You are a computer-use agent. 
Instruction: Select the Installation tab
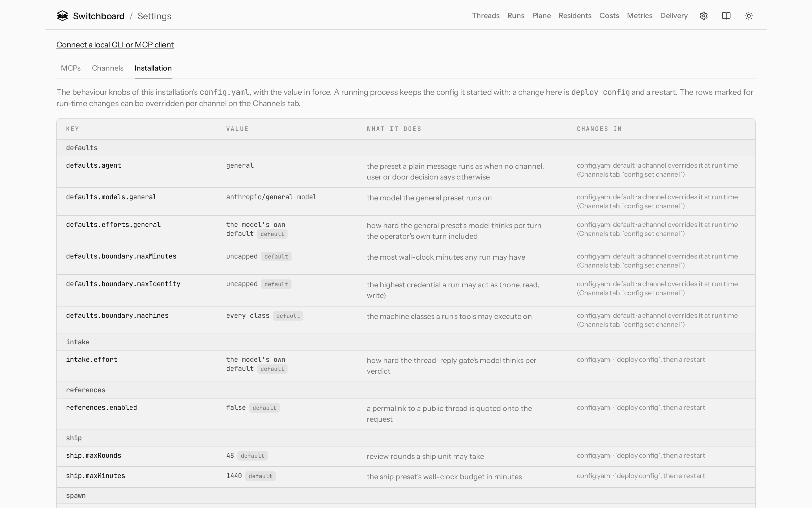coord(153,68)
